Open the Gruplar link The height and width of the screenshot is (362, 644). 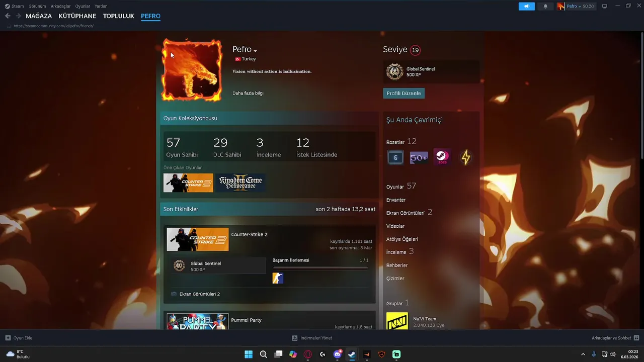point(394,304)
